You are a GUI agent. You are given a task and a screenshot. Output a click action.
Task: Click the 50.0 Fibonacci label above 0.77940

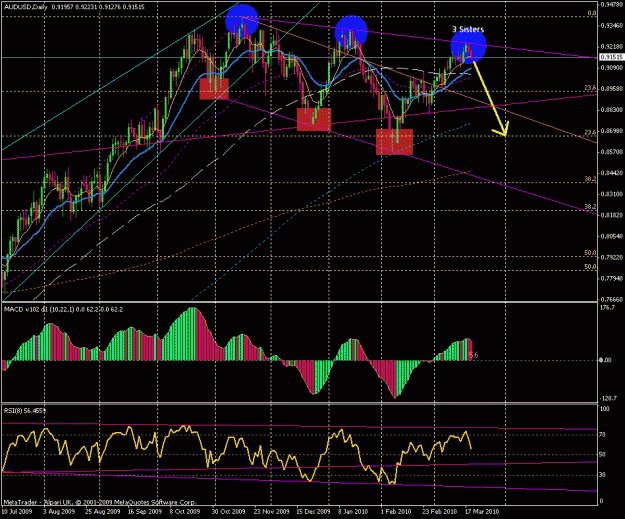(x=590, y=267)
